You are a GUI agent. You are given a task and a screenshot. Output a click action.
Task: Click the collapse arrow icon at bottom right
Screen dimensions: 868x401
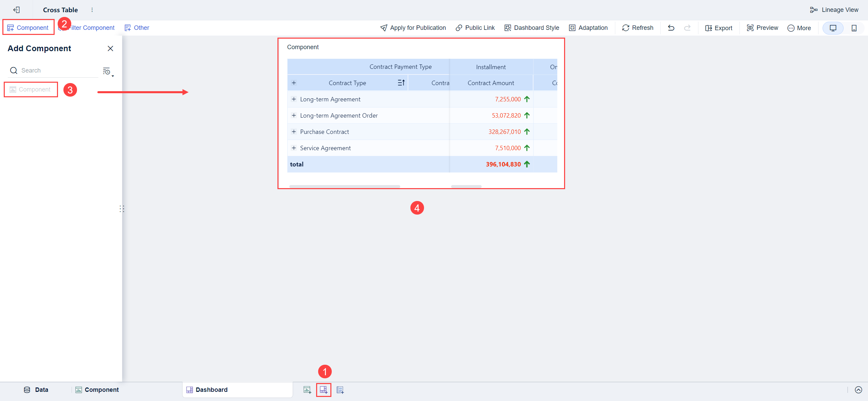click(x=858, y=390)
